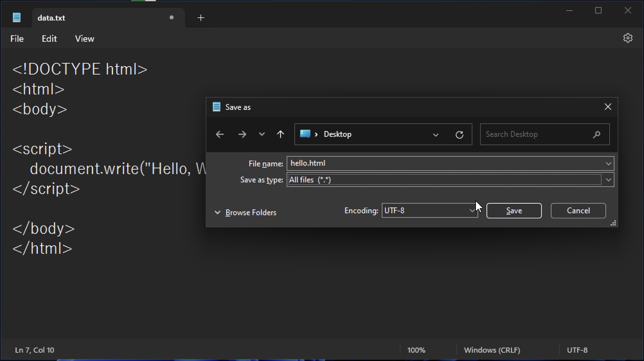644x361 pixels.
Task: Open Notepad settings
Action: 628,38
